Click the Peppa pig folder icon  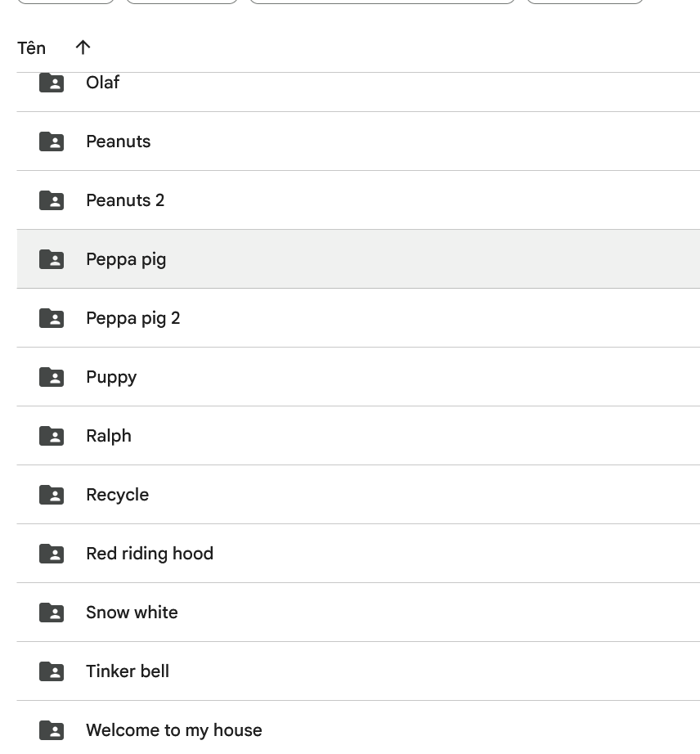[x=52, y=259]
